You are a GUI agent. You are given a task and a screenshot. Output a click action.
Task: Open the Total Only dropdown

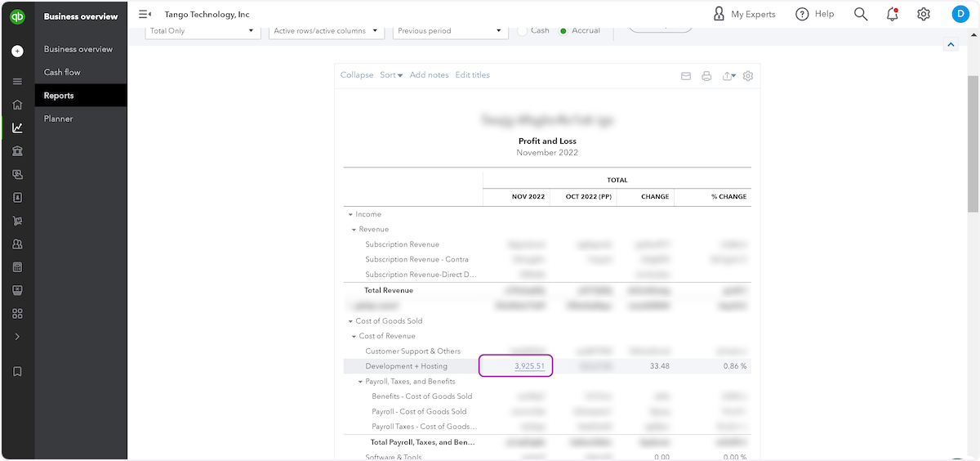pyautogui.click(x=203, y=31)
